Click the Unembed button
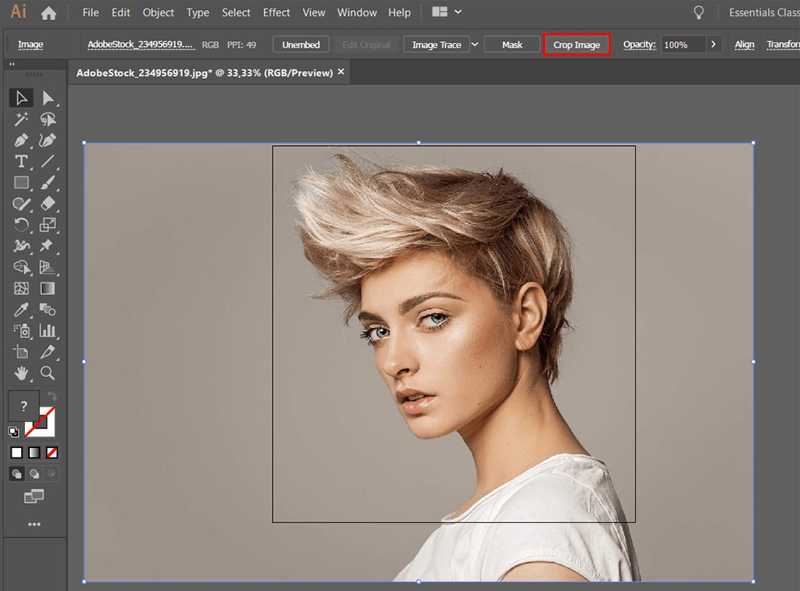The image size is (800, 591). point(300,44)
